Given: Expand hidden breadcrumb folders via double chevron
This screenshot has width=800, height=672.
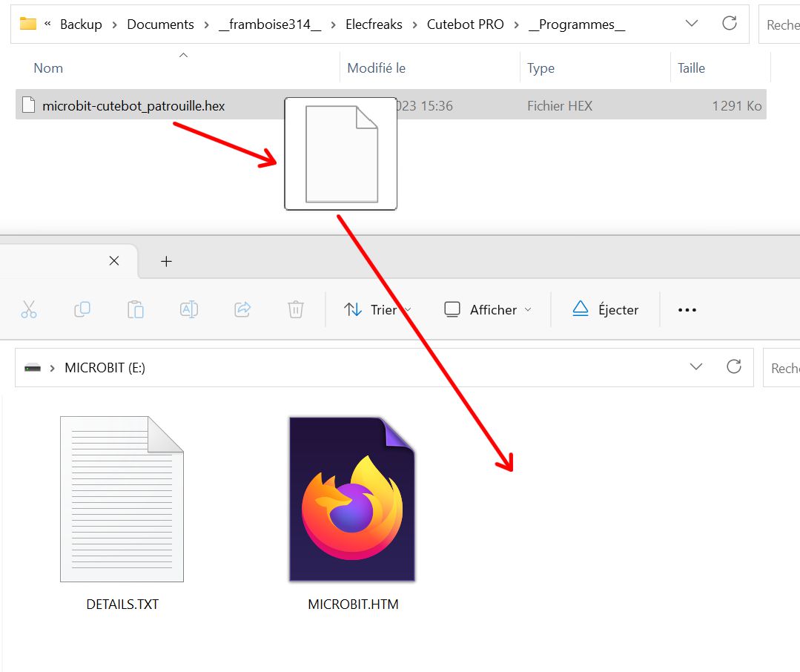Looking at the screenshot, I should [x=47, y=24].
